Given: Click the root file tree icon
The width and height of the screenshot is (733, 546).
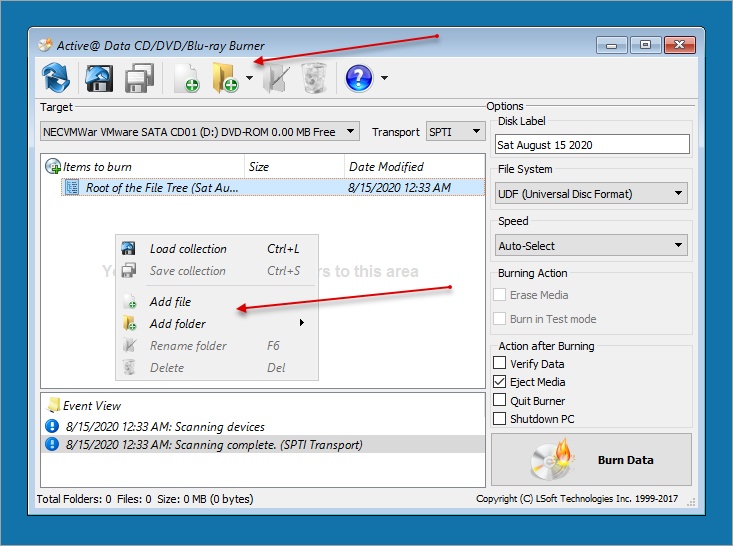Looking at the screenshot, I should tap(72, 187).
